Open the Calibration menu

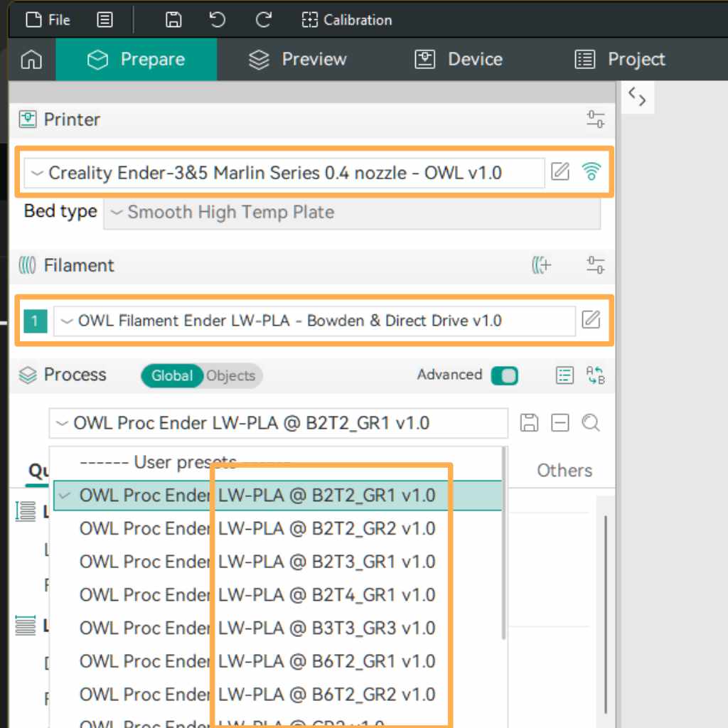coord(347,20)
